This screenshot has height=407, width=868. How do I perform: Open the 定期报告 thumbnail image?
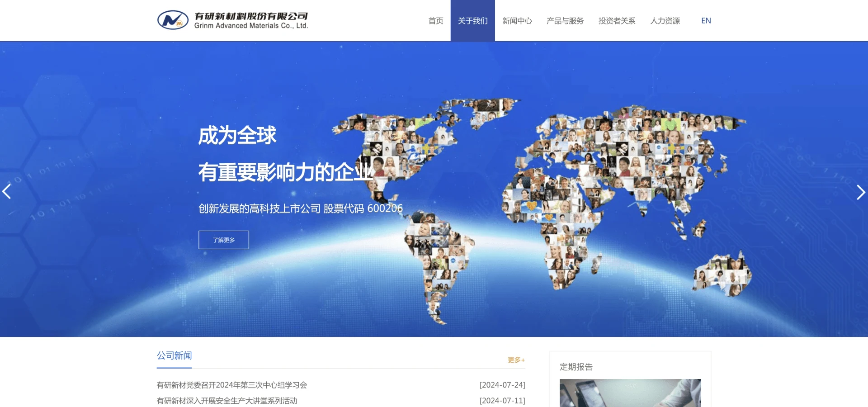coord(630,393)
